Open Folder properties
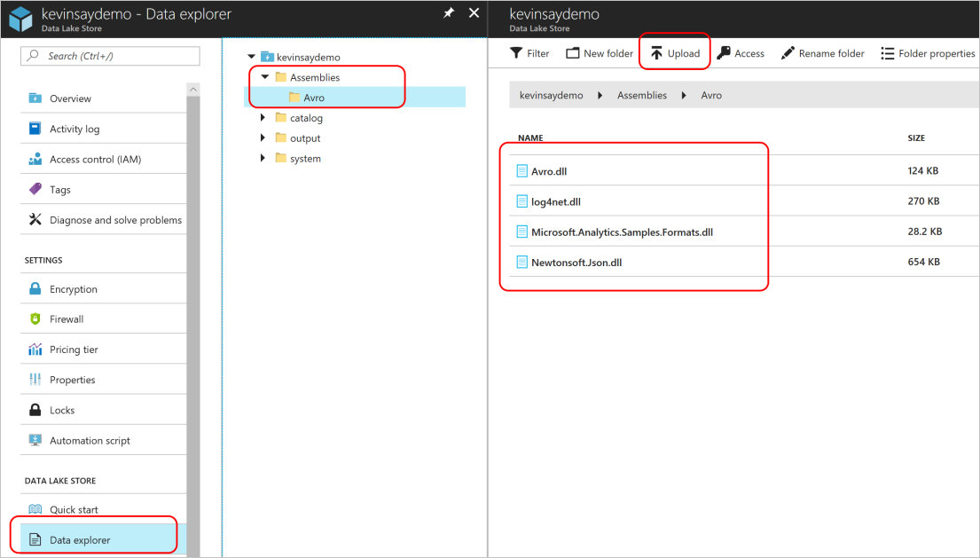The height and width of the screenshot is (558, 980). click(929, 53)
